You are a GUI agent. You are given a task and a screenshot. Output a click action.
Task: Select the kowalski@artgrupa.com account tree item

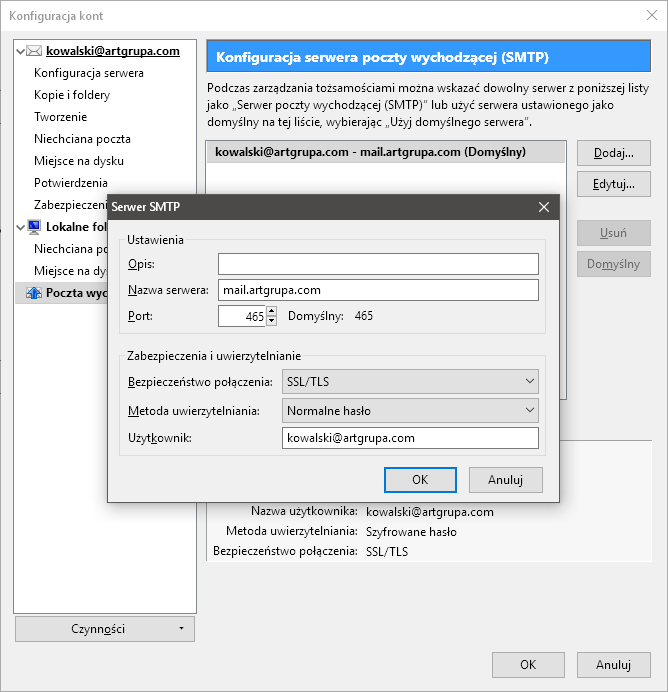pos(113,51)
